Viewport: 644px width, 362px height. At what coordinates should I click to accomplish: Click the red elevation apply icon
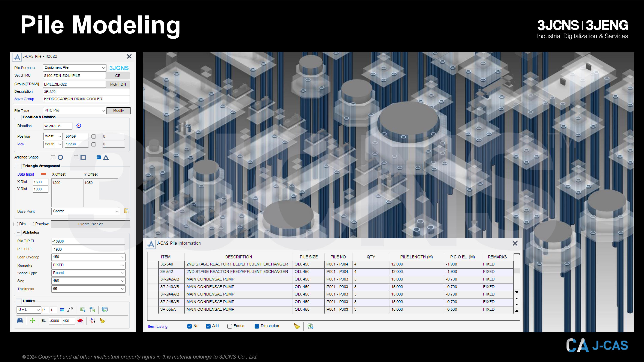click(x=80, y=321)
